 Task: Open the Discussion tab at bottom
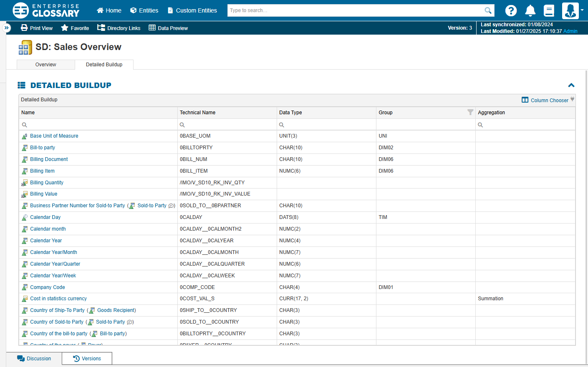34,359
